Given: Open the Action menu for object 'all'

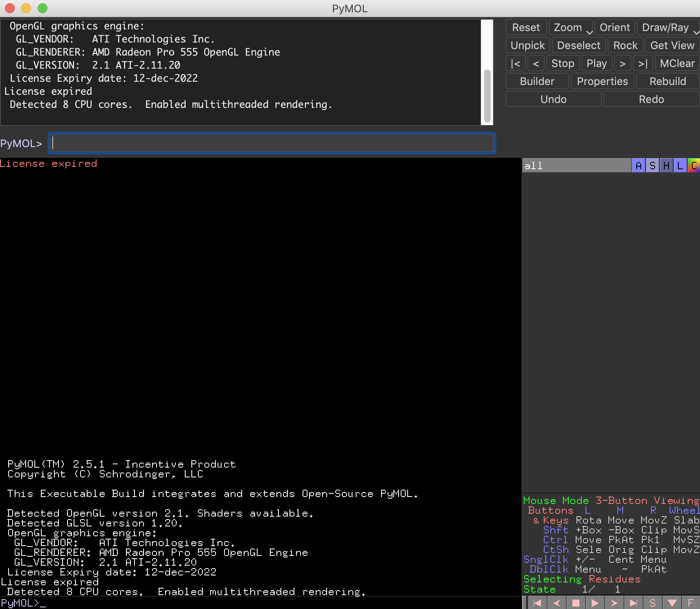Looking at the screenshot, I should point(638,165).
